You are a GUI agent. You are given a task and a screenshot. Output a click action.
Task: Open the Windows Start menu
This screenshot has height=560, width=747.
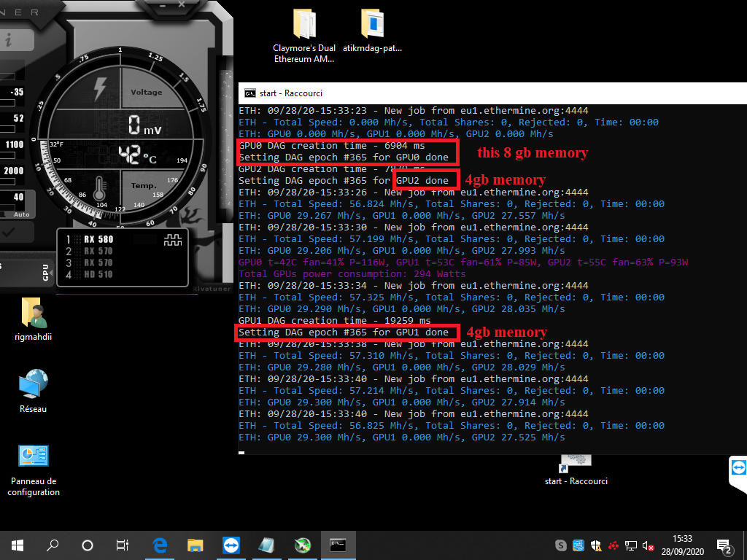point(18,545)
